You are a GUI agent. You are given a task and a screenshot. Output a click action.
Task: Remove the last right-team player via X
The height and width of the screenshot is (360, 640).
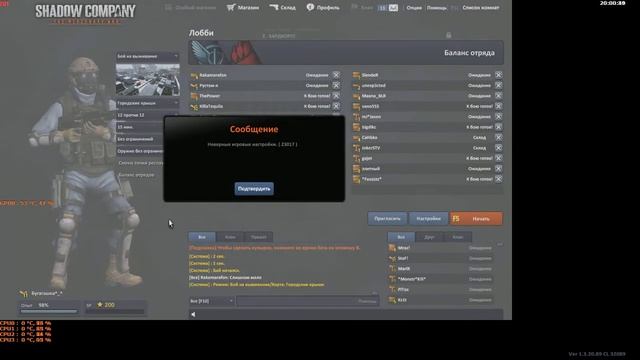498,179
